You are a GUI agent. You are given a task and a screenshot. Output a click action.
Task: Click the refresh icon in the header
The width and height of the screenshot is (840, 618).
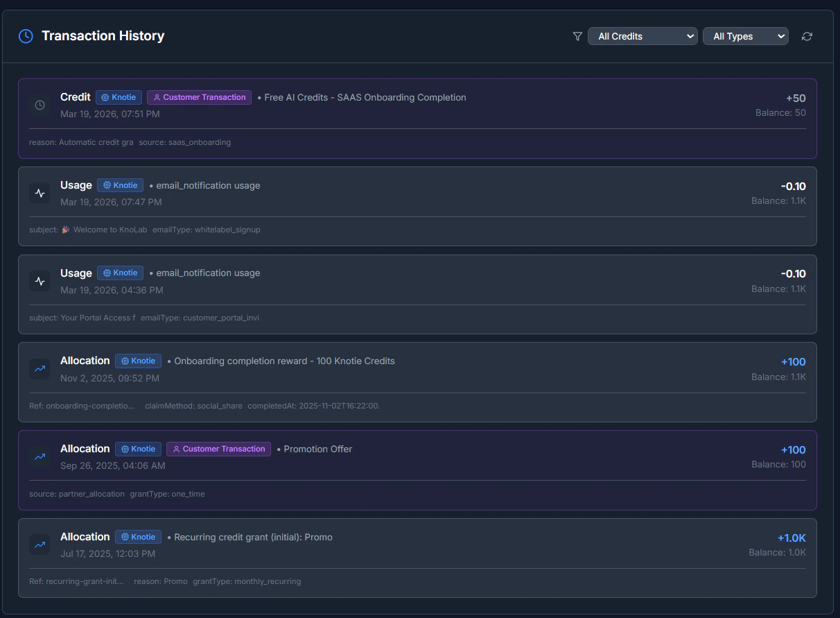click(x=806, y=36)
